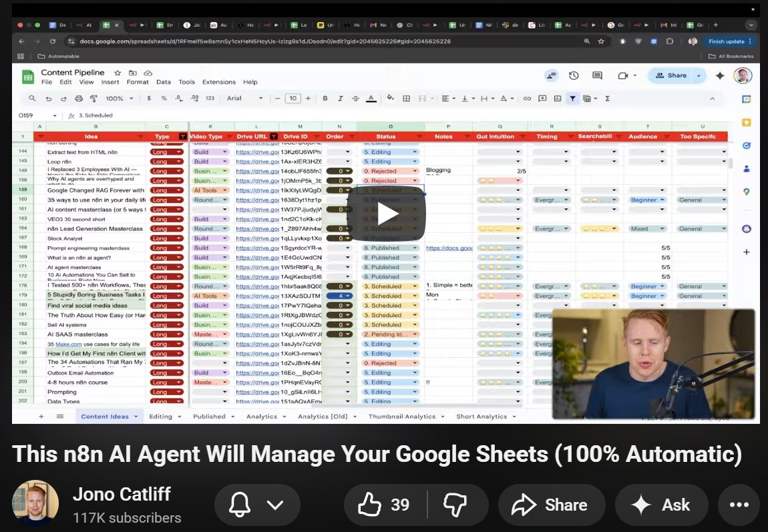Play the video with the center play button
This screenshot has width=768, height=532.
click(x=386, y=214)
